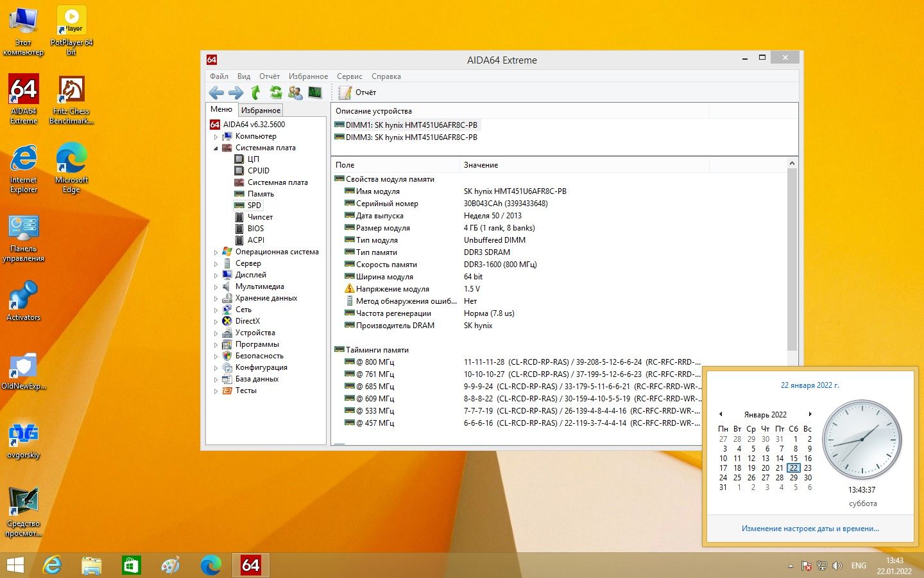This screenshot has height=578, width=924.
Task: Open the Store icon in taskbar
Action: pos(131,565)
